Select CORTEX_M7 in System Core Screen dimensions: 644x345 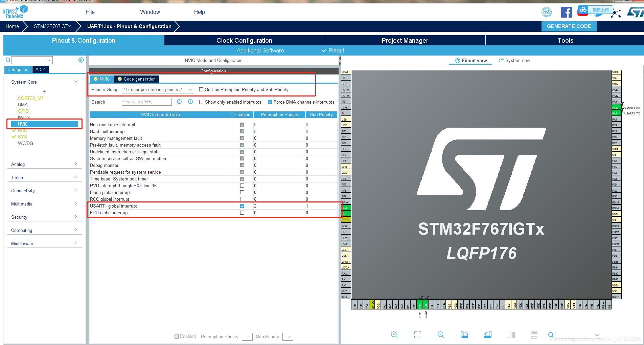(31, 98)
